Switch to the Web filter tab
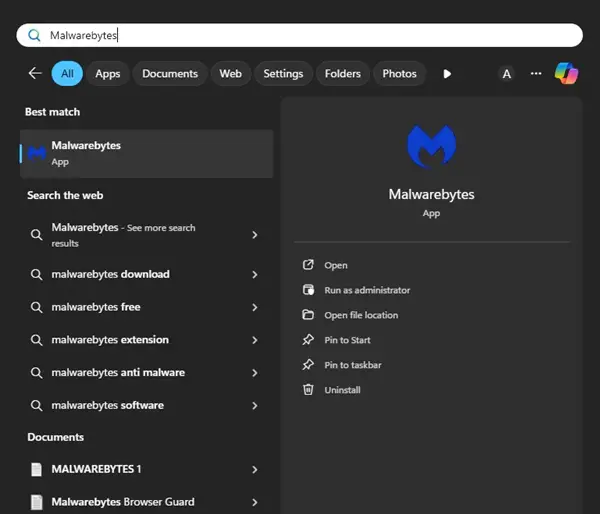 coord(230,73)
